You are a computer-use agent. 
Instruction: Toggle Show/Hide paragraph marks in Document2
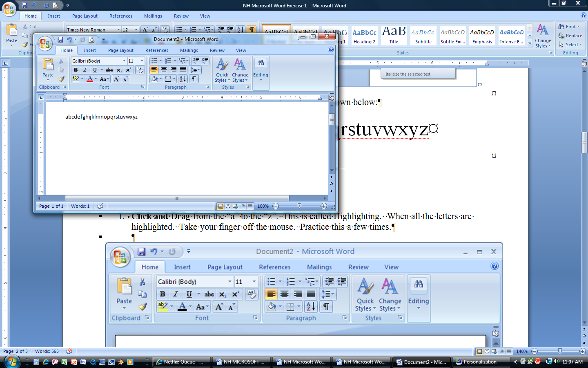tap(194, 79)
